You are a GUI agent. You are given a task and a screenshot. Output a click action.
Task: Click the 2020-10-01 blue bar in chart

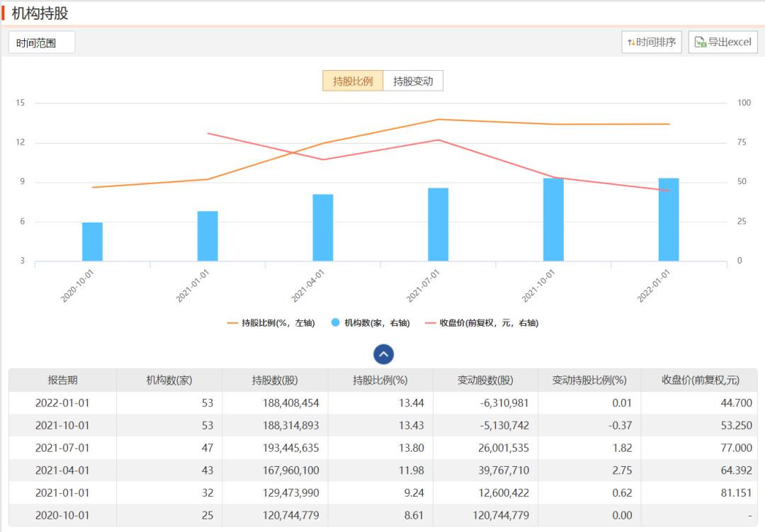pos(92,242)
